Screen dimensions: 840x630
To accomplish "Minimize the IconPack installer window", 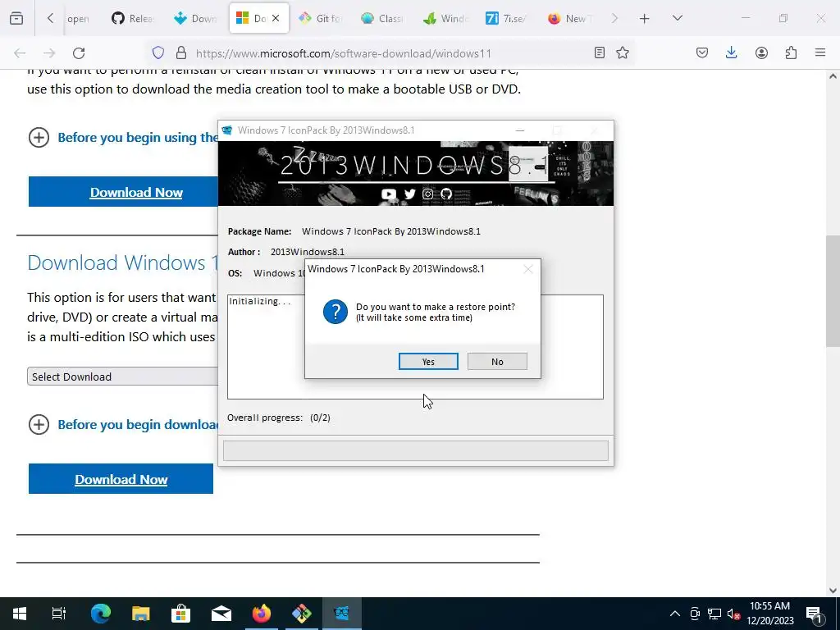I will tap(519, 130).
